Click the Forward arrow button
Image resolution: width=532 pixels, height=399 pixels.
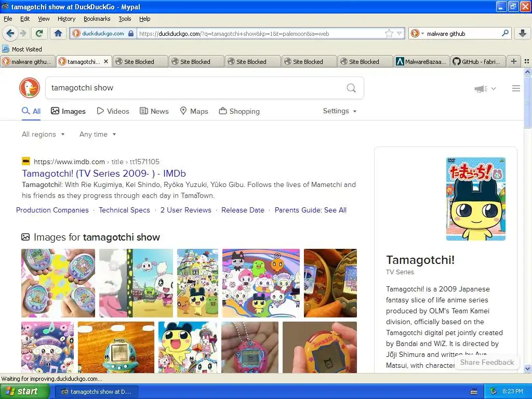click(23, 33)
